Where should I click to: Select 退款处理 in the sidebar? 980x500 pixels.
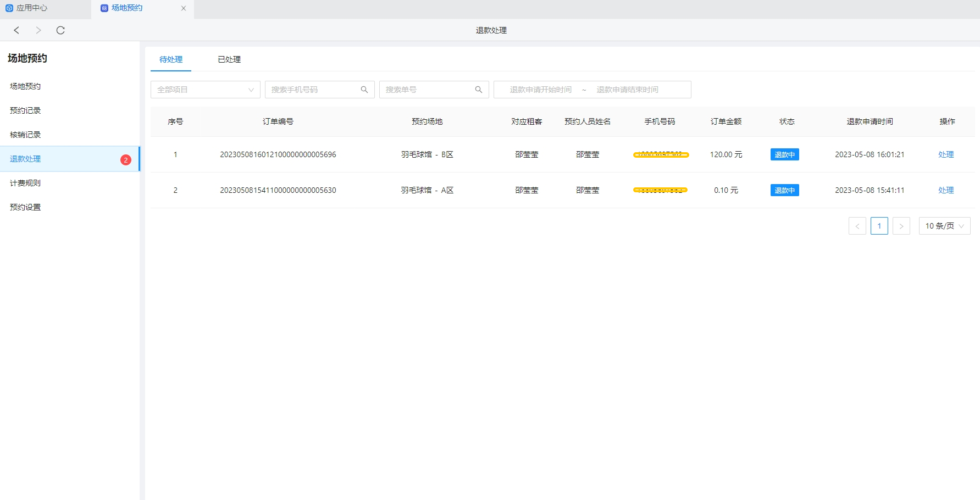(70, 159)
